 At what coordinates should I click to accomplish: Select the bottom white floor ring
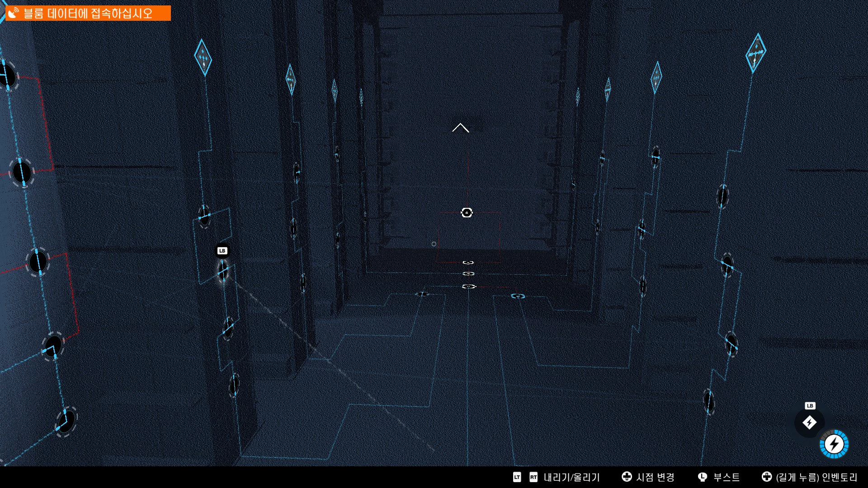point(469,286)
